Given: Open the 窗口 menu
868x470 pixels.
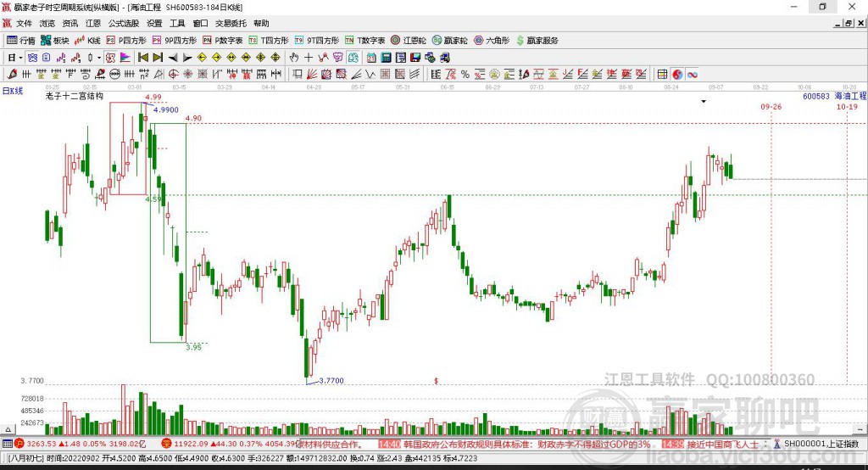Looking at the screenshot, I should tap(200, 23).
